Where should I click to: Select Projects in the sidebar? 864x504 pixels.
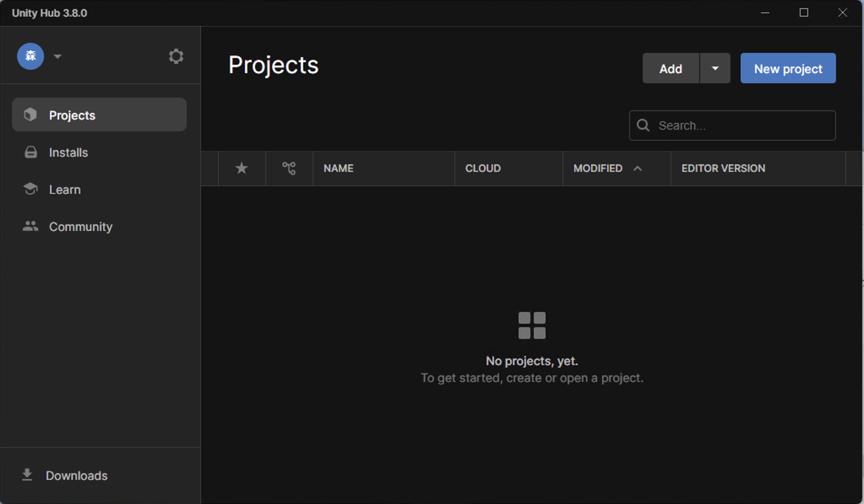tap(72, 115)
